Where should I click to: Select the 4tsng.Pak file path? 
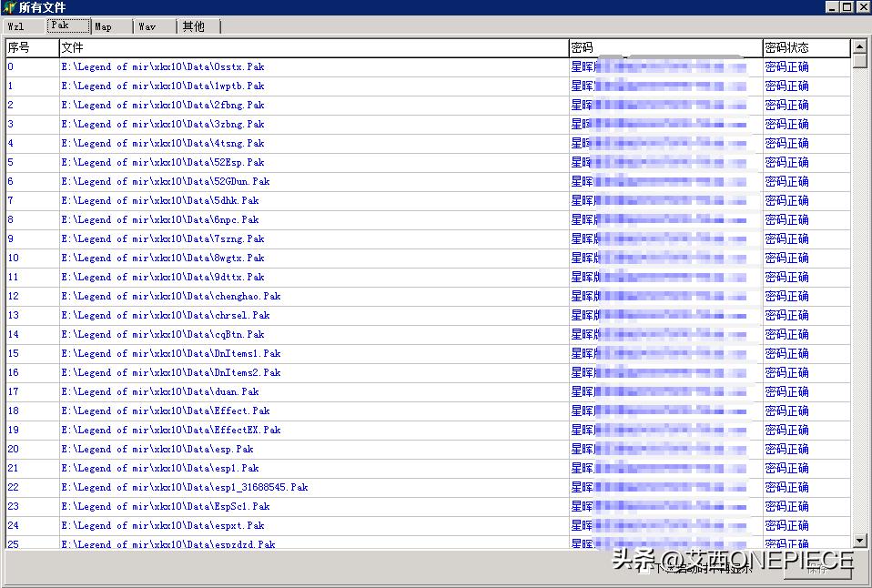[162, 143]
